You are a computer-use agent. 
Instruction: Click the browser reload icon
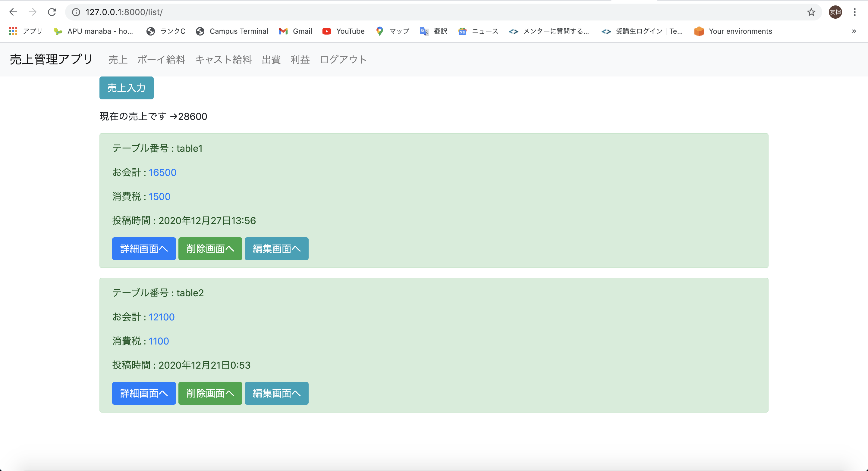click(52, 12)
